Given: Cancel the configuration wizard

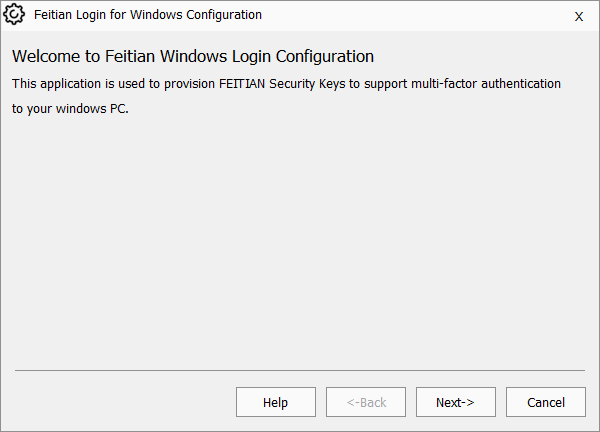Looking at the screenshot, I should point(546,402).
